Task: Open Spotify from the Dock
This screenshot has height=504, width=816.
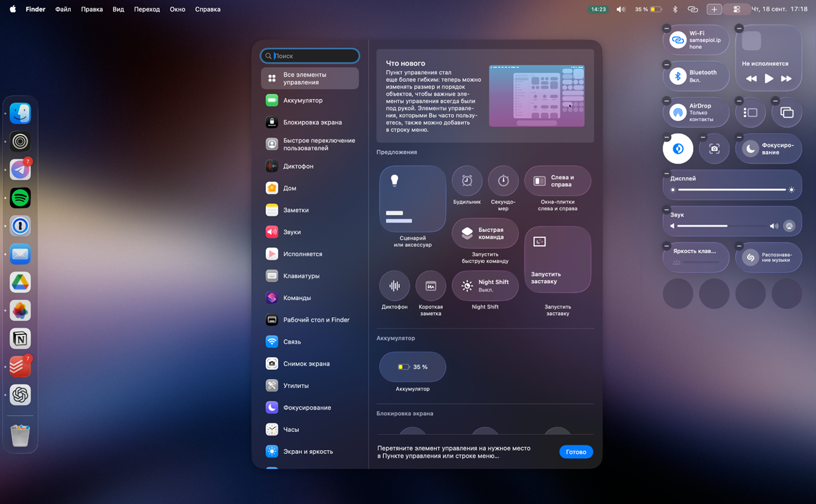Action: (x=20, y=198)
